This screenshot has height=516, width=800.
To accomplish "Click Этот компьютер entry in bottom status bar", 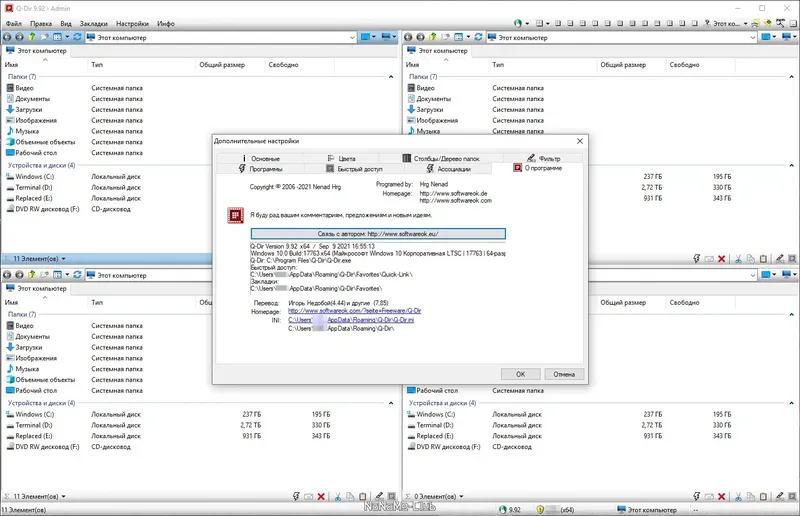I will pyautogui.click(x=647, y=509).
